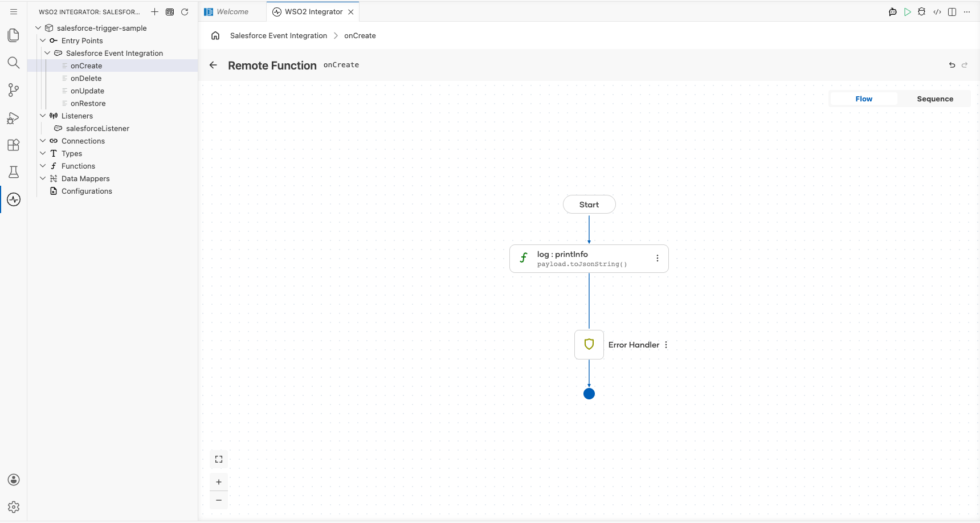
Task: Open the chat icon in editor toolbar
Action: tap(893, 11)
